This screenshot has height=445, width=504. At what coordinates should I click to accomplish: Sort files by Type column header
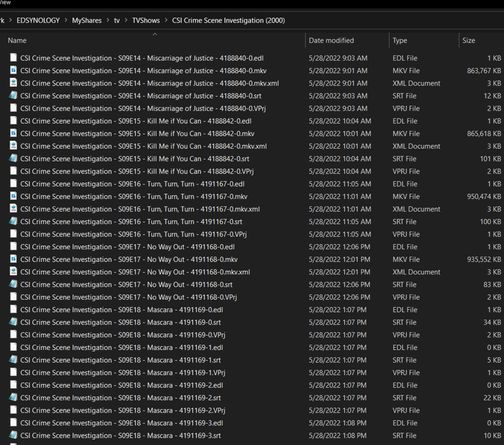(400, 41)
